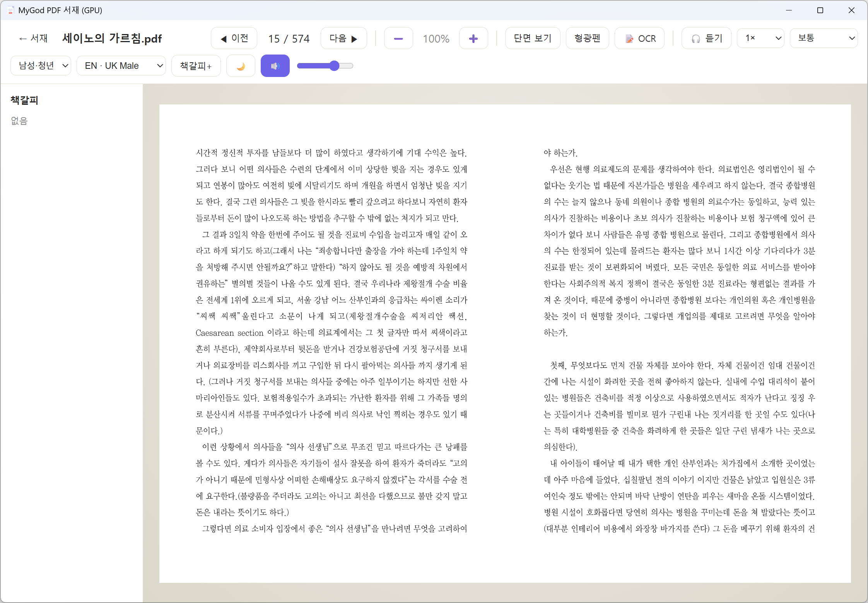This screenshot has width=868, height=603.
Task: Click the 100% zoom level text
Action: pyautogui.click(x=436, y=39)
